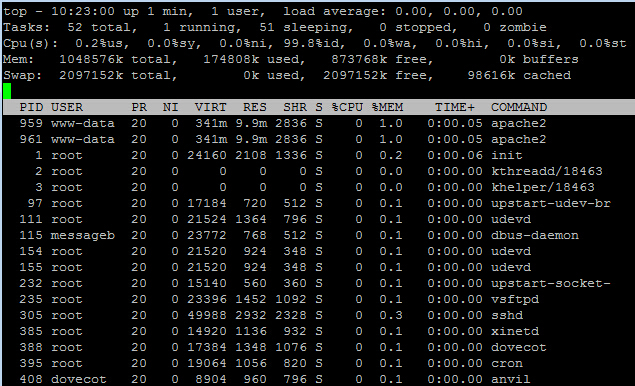The height and width of the screenshot is (386, 635).
Task: Click PID 235 in the process list
Action: click(x=31, y=299)
